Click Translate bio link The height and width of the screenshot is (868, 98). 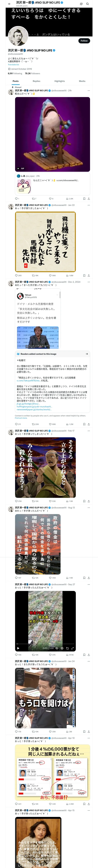pyautogui.click(x=14, y=65)
